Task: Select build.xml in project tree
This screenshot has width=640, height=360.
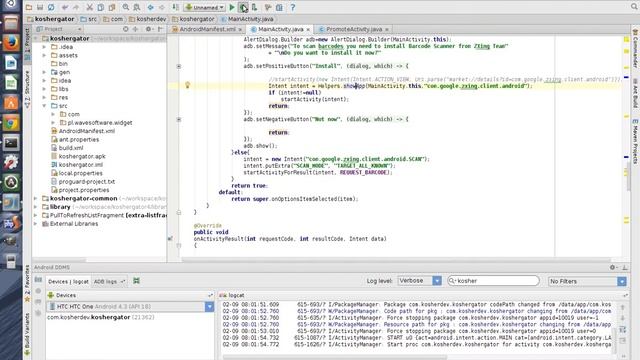Action: tap(67, 148)
